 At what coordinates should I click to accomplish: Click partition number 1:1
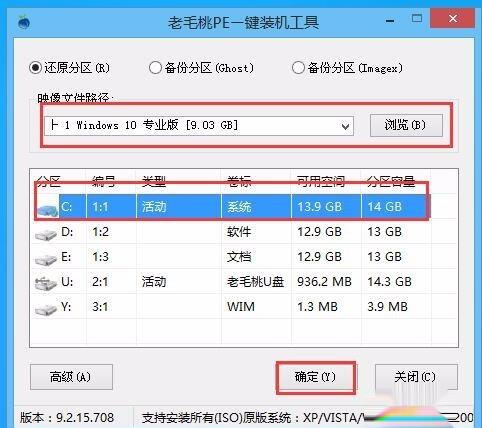pos(100,207)
